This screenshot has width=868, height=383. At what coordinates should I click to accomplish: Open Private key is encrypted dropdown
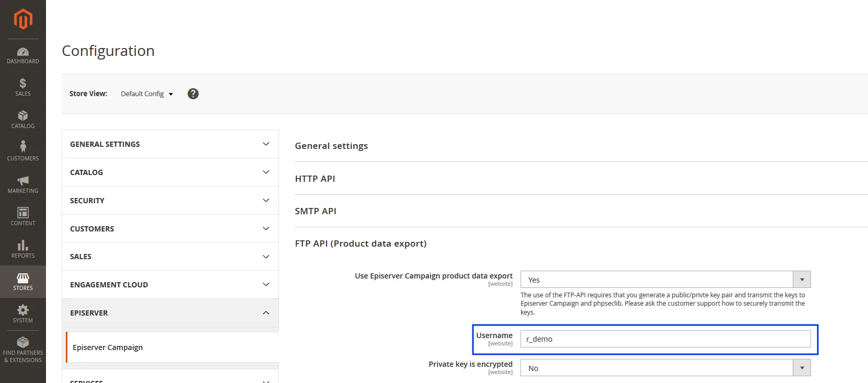point(665,368)
